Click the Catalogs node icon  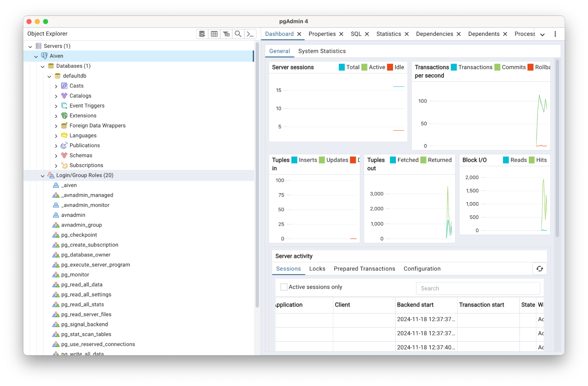point(64,96)
